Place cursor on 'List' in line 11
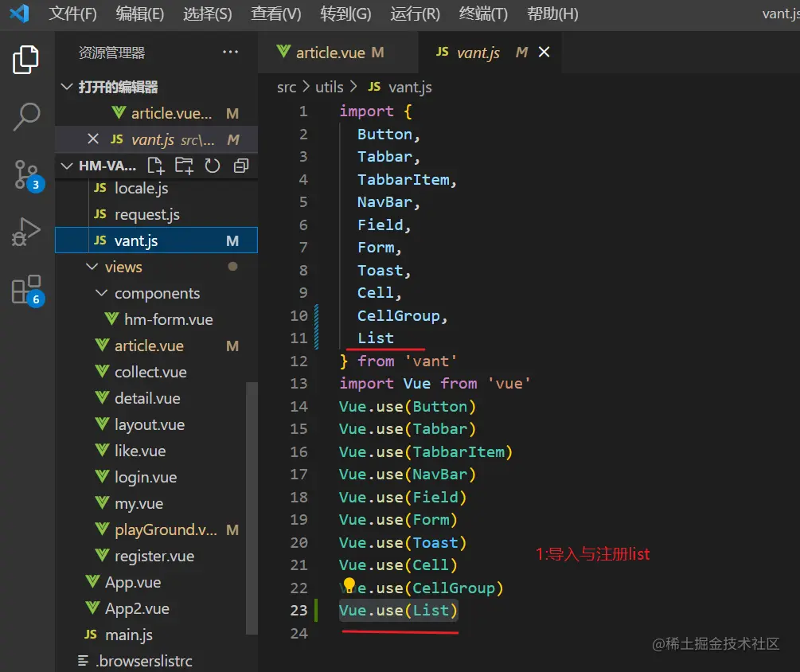Image resolution: width=800 pixels, height=672 pixels. tap(376, 338)
